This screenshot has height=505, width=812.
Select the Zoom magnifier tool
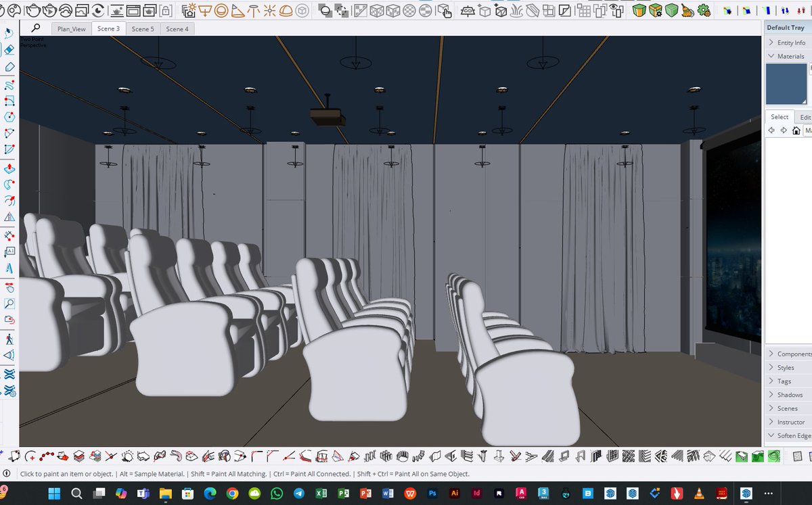[x=9, y=303]
